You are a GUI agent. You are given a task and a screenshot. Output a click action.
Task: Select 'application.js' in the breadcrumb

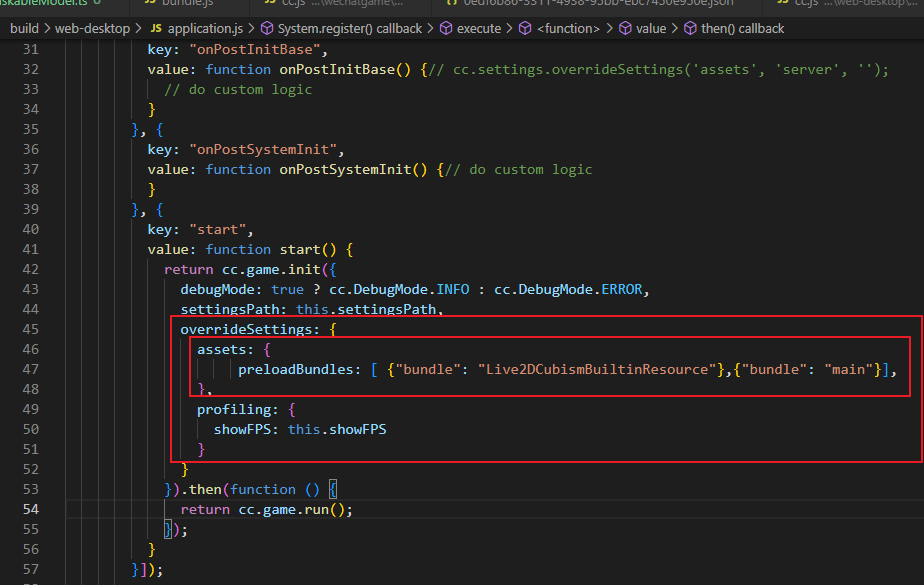point(205,28)
